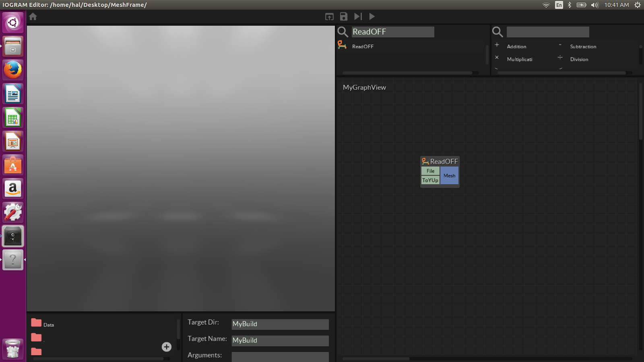Click the Target Name input field
The image size is (644, 362).
tap(280, 341)
